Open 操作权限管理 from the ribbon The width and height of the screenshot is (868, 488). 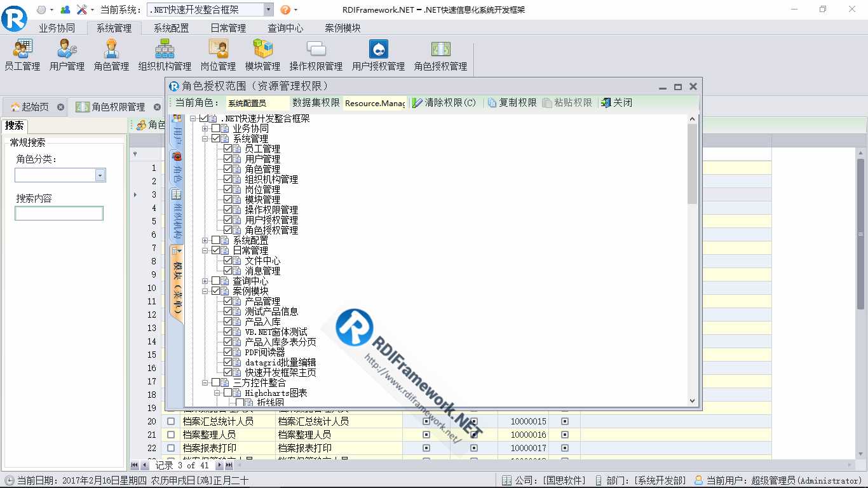point(316,55)
